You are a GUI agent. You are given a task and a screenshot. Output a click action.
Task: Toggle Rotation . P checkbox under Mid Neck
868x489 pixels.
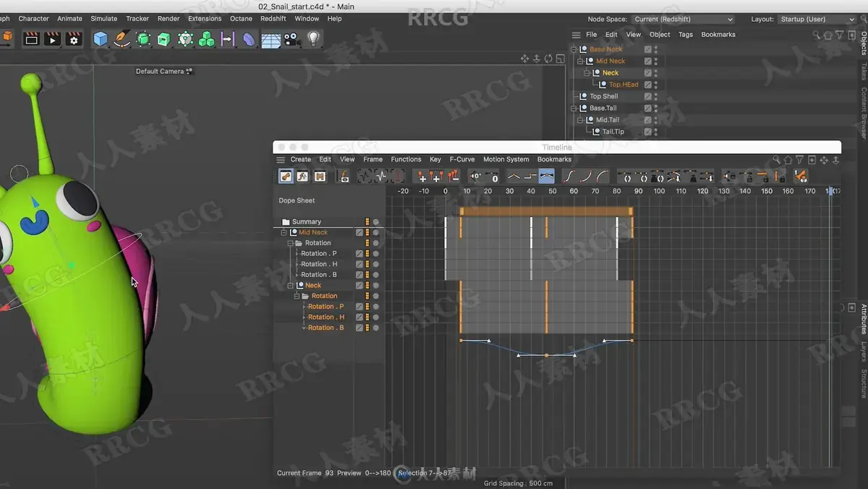(x=359, y=254)
